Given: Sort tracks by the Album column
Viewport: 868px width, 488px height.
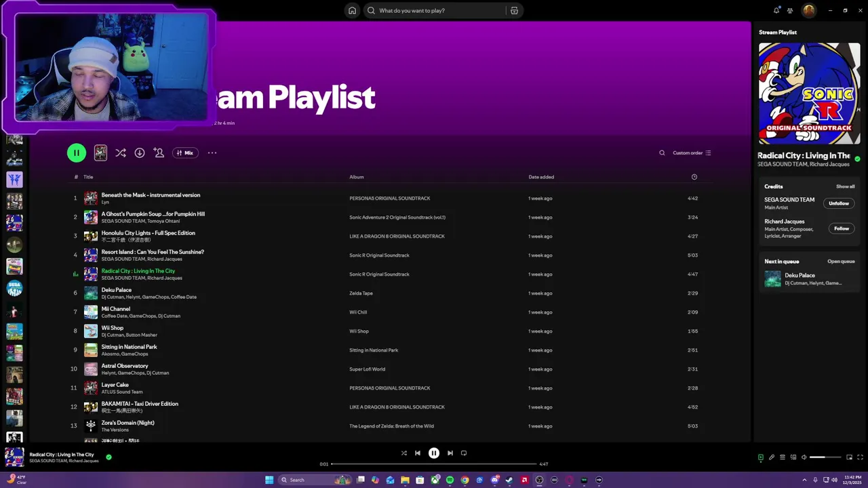Looking at the screenshot, I should coord(357,177).
